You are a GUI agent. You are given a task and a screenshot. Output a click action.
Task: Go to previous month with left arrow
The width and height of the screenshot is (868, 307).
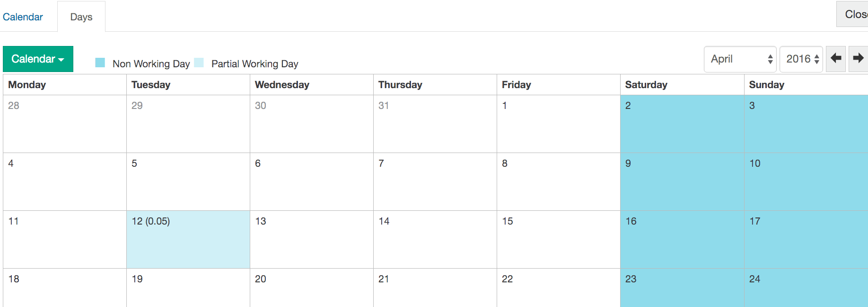[x=835, y=59]
